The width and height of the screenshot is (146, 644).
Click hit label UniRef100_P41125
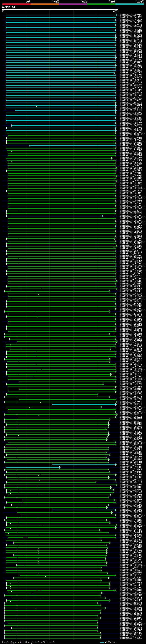pos(131,183)
